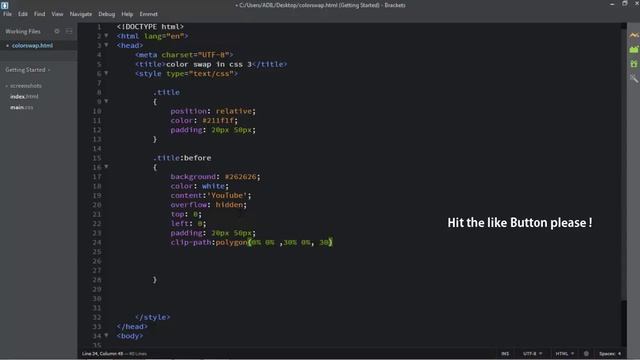Click the clip-path polygon line 24
640x360 pixels.
tap(251, 242)
